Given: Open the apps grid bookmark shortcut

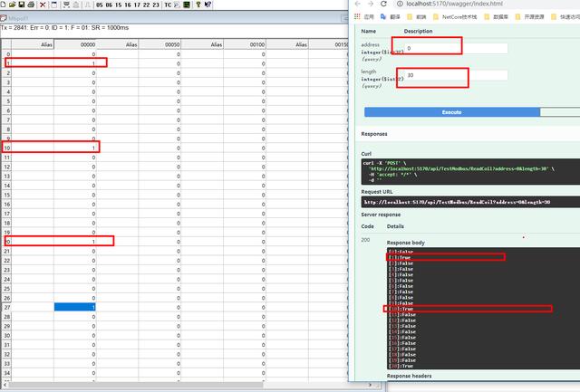Looking at the screenshot, I should coord(357,16).
